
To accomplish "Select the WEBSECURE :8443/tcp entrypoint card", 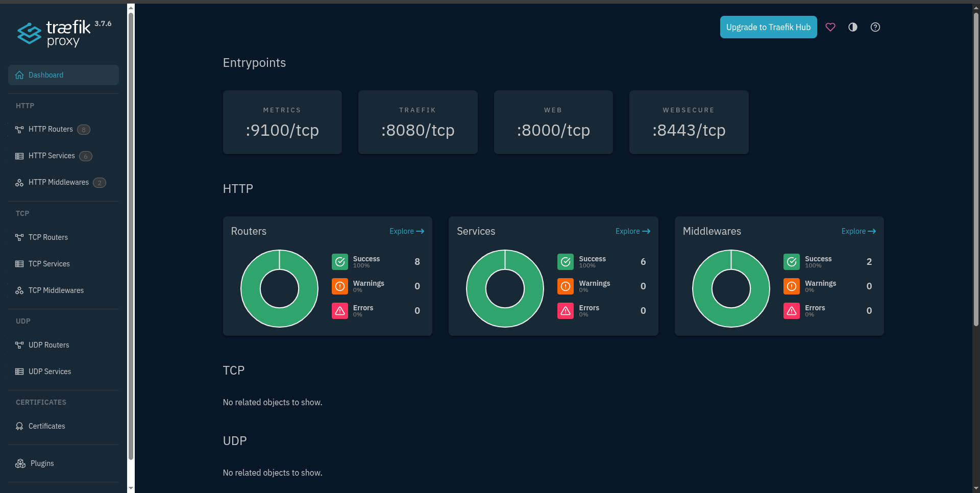I will click(x=689, y=122).
